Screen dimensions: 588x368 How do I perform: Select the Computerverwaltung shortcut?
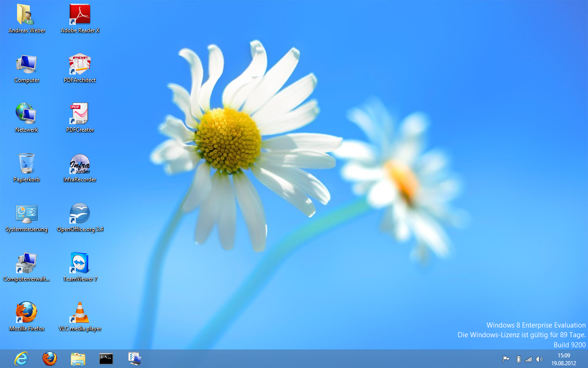click(x=27, y=263)
